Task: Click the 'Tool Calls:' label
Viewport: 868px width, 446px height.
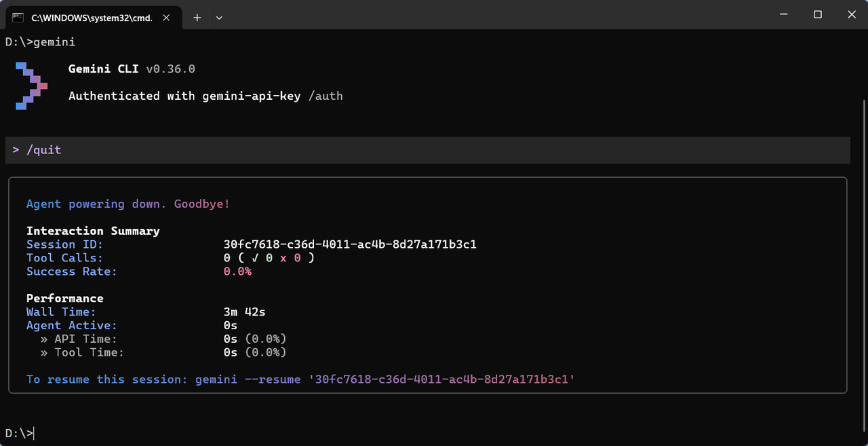Action: 64,258
